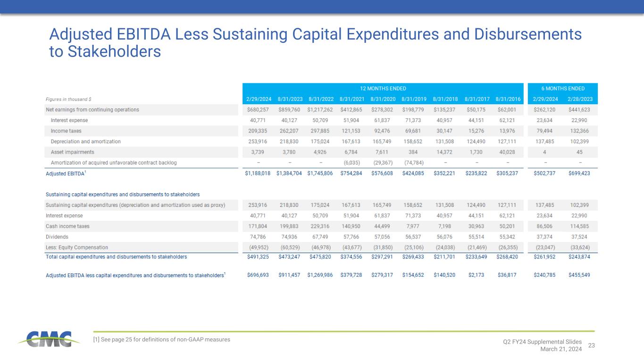Click the 2/28/2023 column header
Screen dimensions: 644x362
click(x=580, y=99)
